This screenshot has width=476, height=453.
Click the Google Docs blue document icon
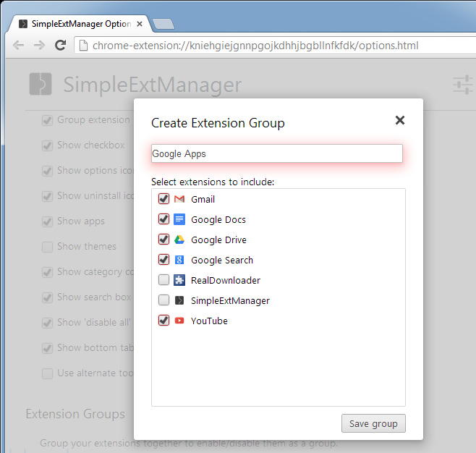pos(179,219)
